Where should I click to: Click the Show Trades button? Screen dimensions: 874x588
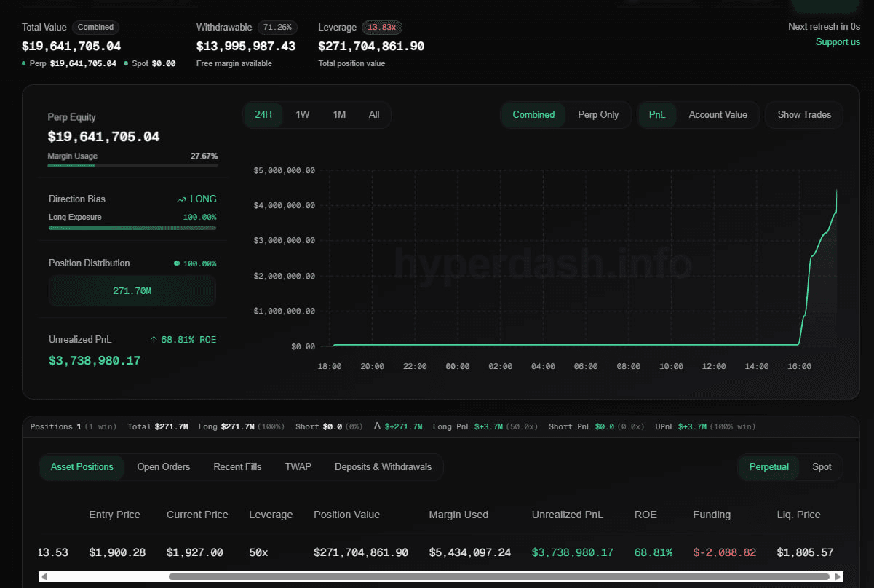[x=804, y=115]
